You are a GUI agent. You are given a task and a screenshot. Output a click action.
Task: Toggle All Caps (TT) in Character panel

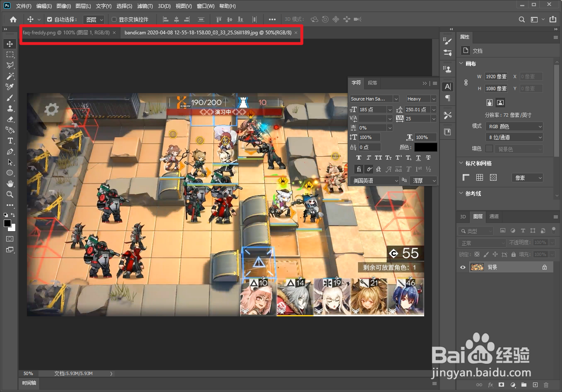[x=378, y=158]
